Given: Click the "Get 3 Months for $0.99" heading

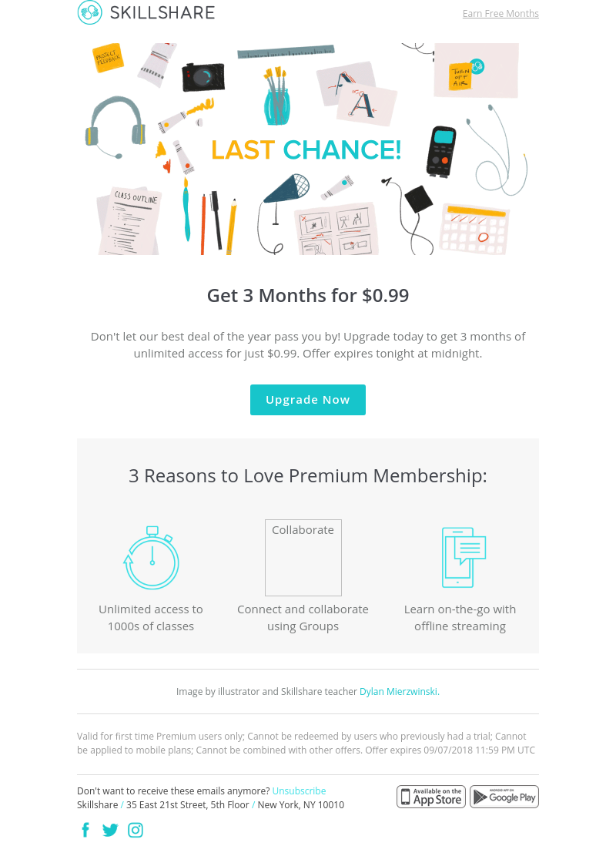Looking at the screenshot, I should [308, 296].
